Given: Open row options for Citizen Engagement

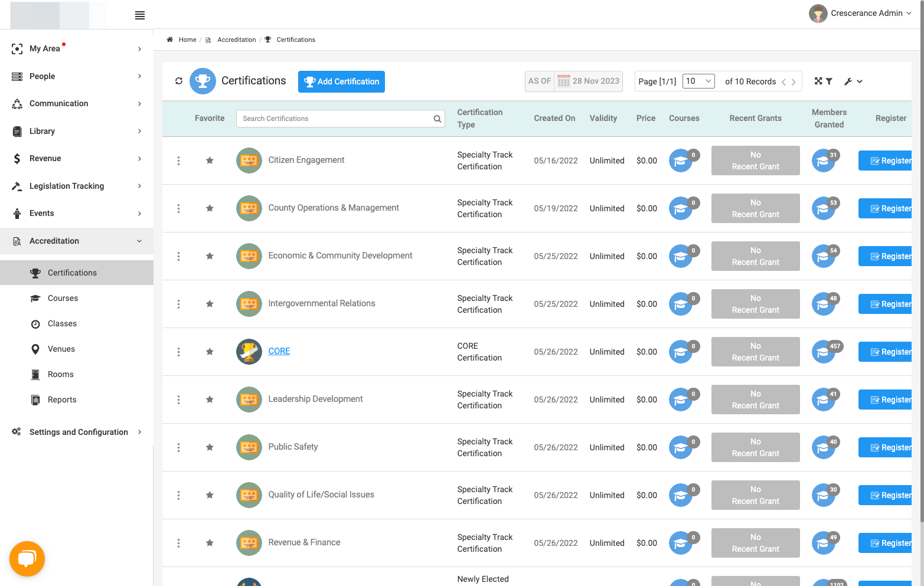Looking at the screenshot, I should click(x=178, y=161).
